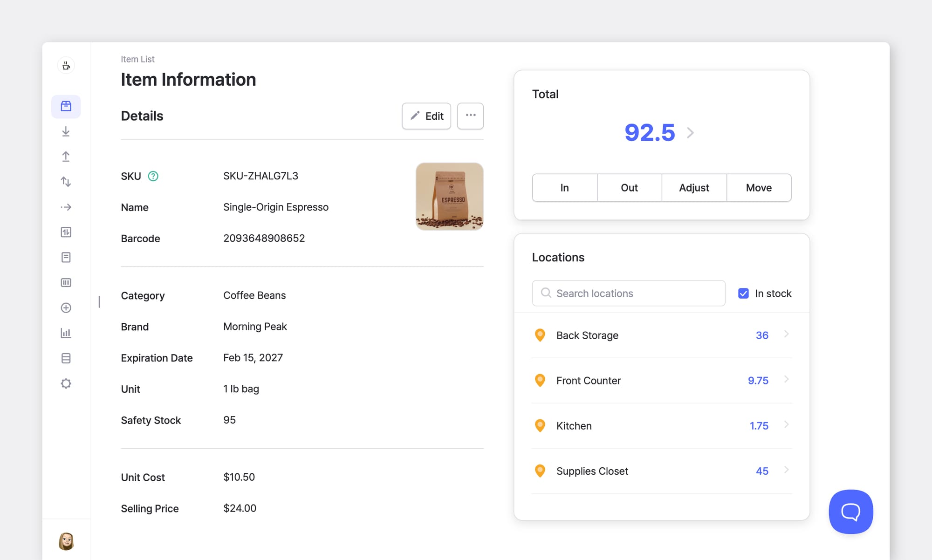This screenshot has height=560, width=932.
Task: Open the settings gear sidebar icon
Action: (66, 383)
